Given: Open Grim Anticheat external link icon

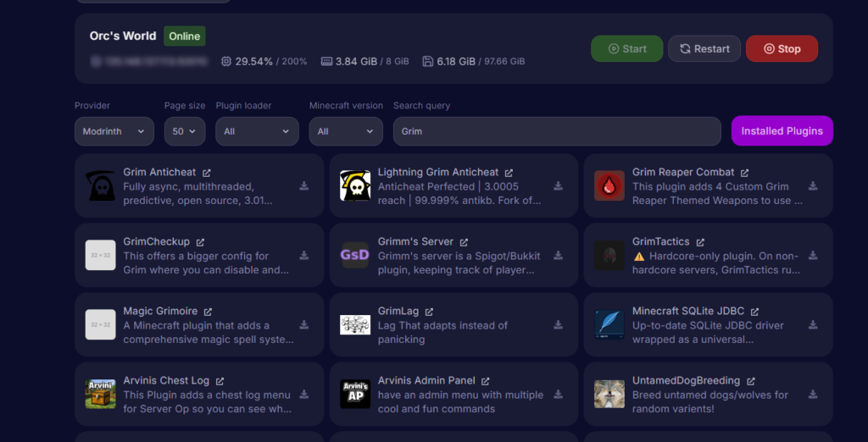Looking at the screenshot, I should pyautogui.click(x=207, y=173).
